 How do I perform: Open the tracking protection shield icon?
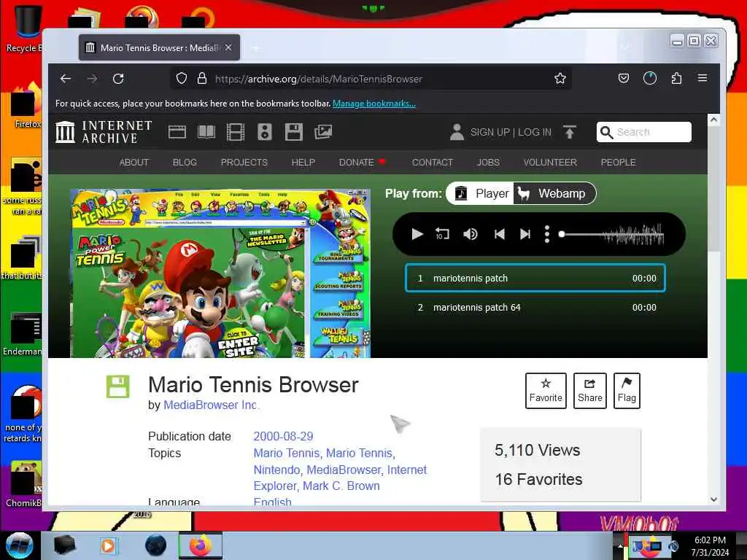[x=182, y=78]
